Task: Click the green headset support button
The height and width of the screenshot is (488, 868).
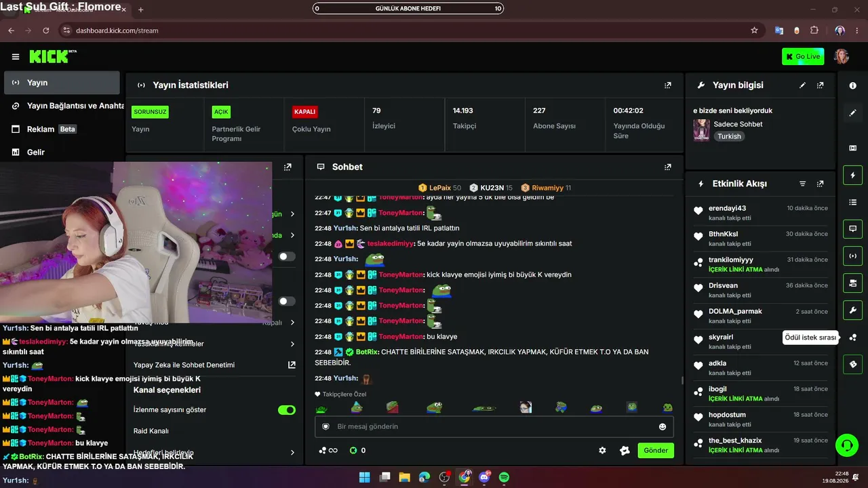Action: (x=846, y=445)
